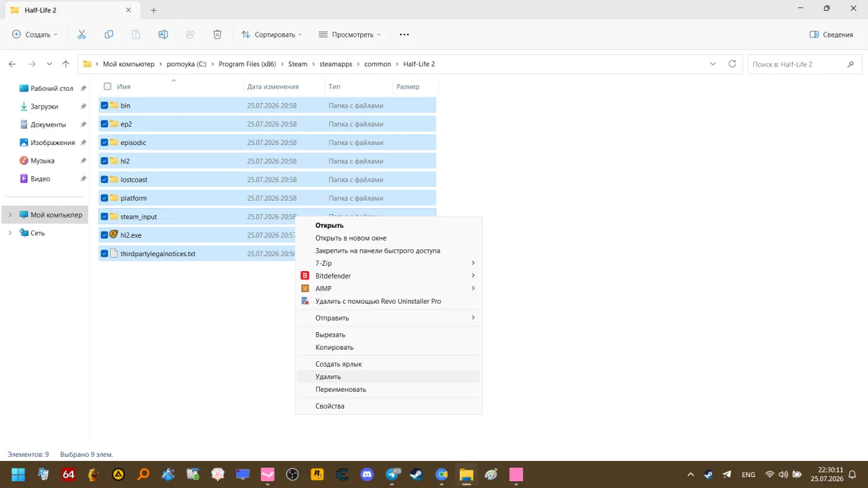Choose Открыть в новом окне in the context menu
The width and height of the screenshot is (868, 488).
tap(389, 238)
